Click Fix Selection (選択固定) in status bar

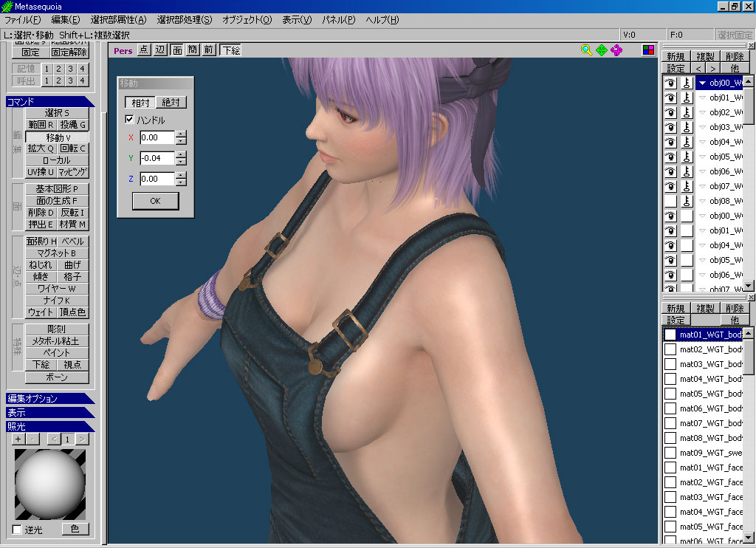pyautogui.click(x=735, y=35)
